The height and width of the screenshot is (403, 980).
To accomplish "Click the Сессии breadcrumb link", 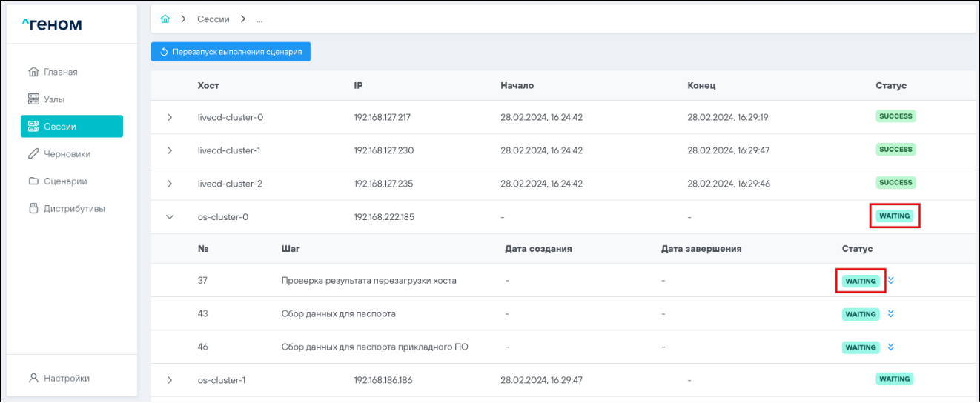I will [213, 19].
